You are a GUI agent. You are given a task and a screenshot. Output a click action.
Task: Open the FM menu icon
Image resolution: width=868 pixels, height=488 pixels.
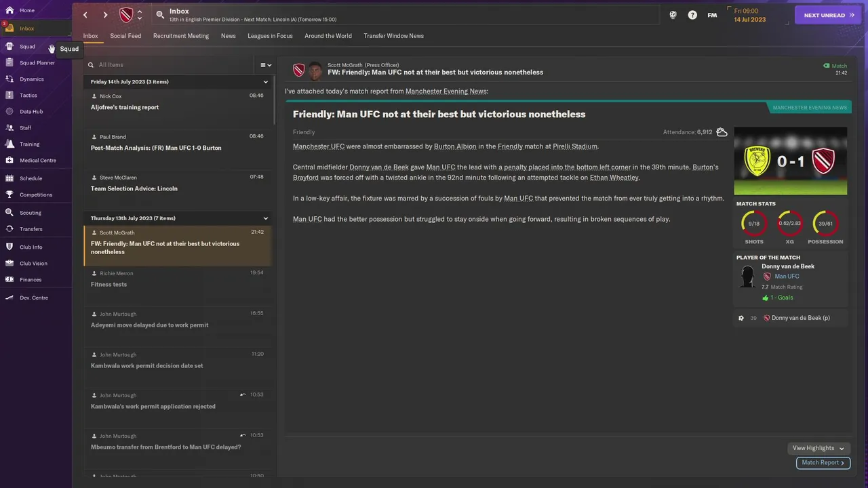pos(712,15)
